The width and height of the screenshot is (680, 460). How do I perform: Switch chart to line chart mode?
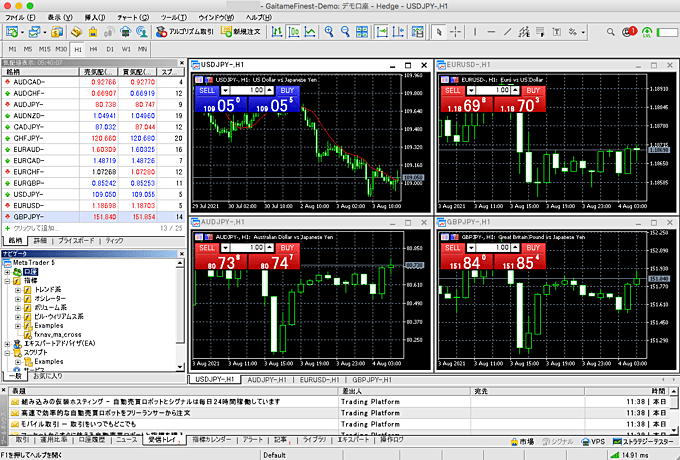310,32
